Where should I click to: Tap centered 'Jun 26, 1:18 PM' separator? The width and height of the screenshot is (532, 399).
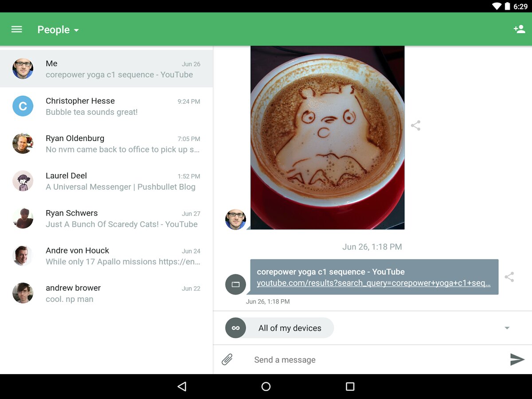pos(372,247)
